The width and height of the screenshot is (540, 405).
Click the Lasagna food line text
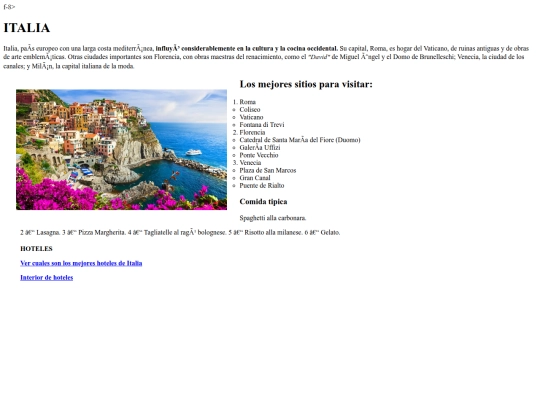click(180, 232)
